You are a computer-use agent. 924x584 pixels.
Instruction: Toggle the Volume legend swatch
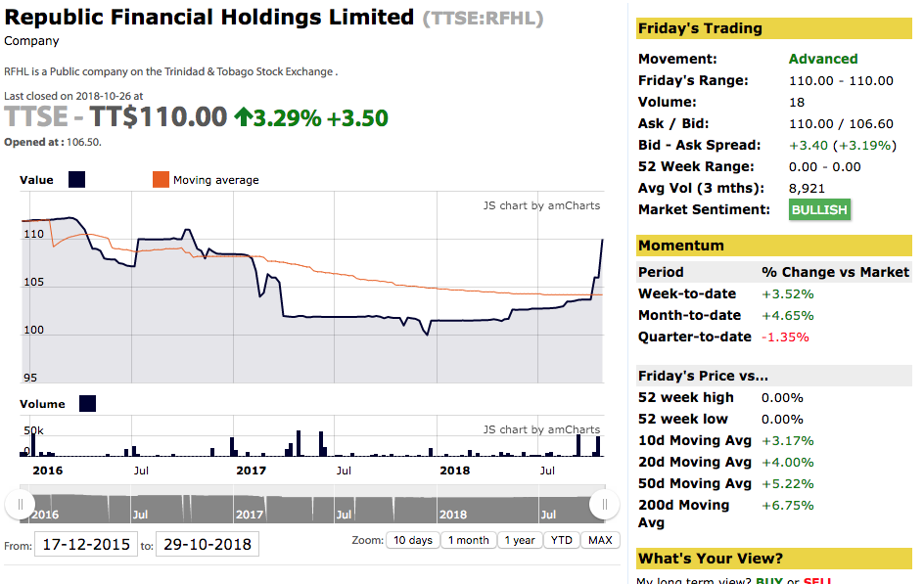click(87, 404)
